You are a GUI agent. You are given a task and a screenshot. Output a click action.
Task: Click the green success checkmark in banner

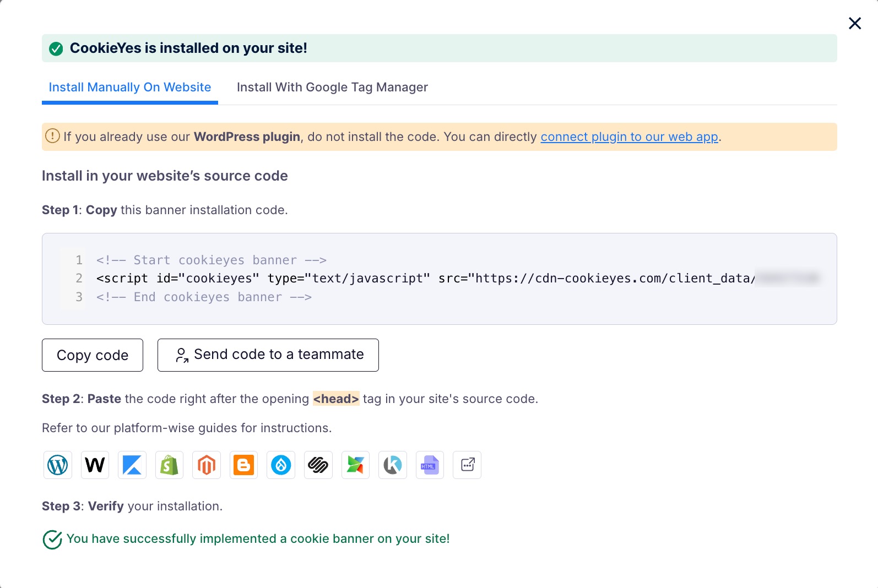[56, 49]
